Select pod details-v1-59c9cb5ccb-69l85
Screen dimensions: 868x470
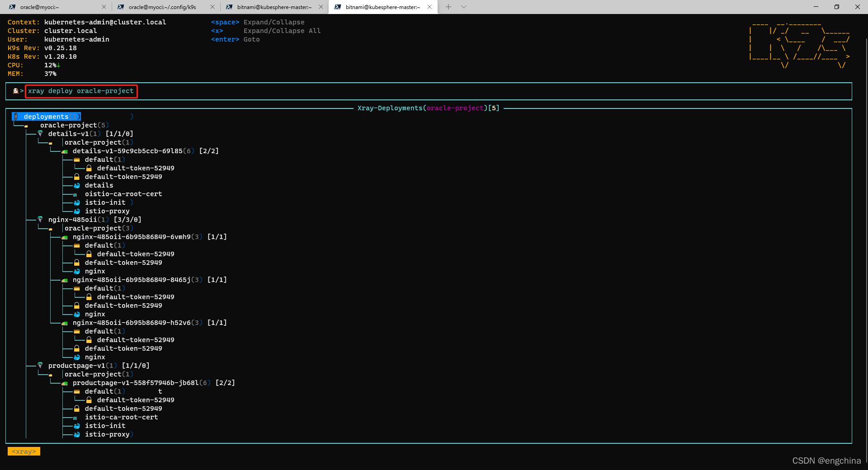pos(146,151)
